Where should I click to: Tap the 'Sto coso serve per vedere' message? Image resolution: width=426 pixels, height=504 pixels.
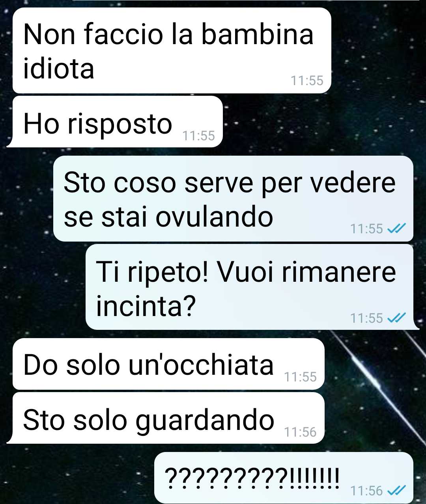(233, 199)
